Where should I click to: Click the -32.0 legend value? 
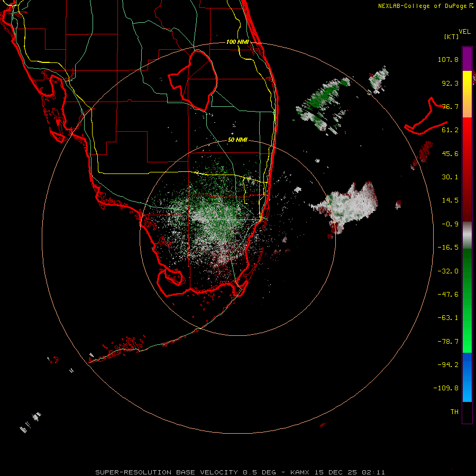coord(448,271)
